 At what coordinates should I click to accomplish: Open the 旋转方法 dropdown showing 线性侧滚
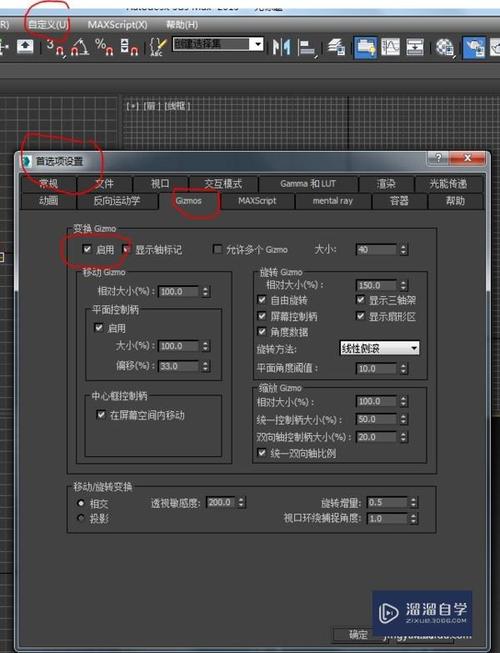pos(379,348)
